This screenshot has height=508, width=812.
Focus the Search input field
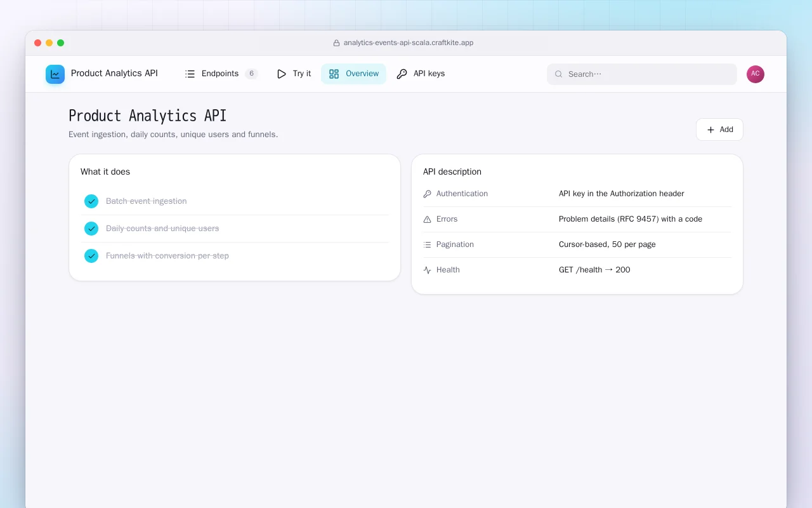coord(642,74)
